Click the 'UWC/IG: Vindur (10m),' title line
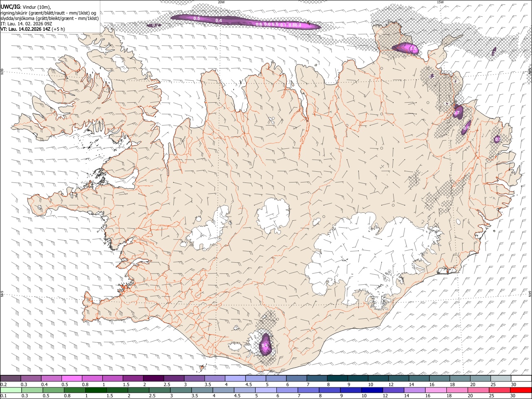This screenshot has width=532, height=399. [26, 7]
